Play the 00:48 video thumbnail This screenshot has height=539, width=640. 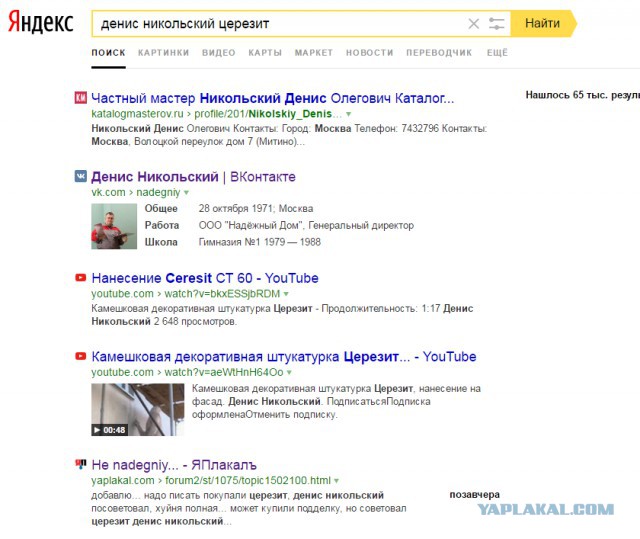[x=138, y=410]
